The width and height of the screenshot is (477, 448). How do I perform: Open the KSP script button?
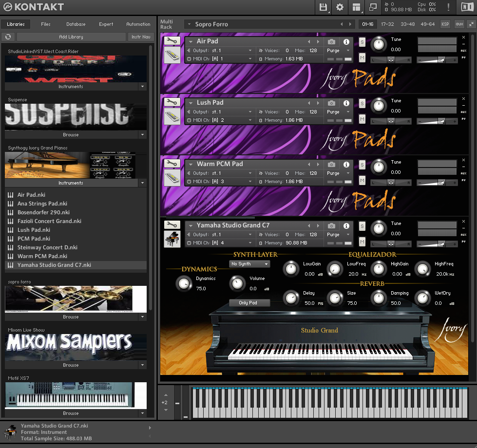tap(445, 24)
